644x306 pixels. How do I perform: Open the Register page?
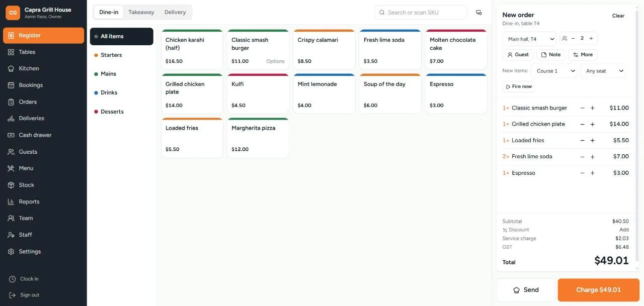pyautogui.click(x=43, y=35)
